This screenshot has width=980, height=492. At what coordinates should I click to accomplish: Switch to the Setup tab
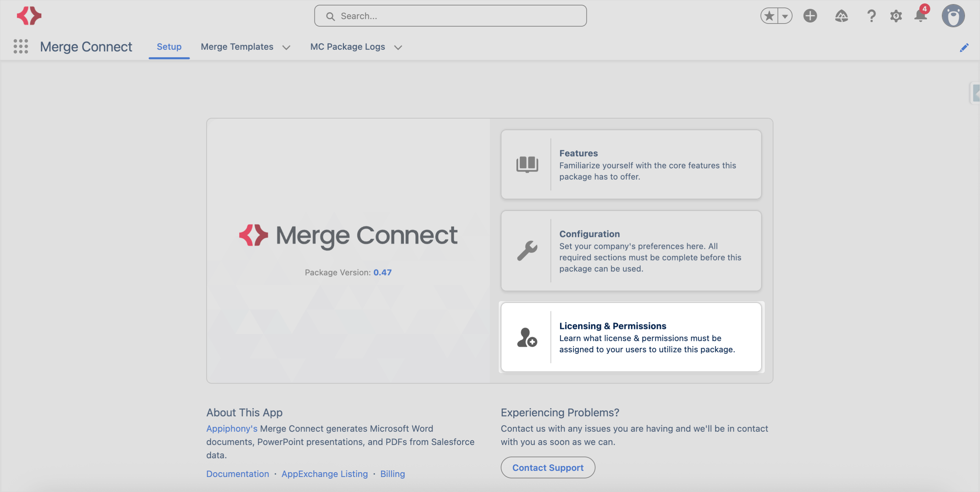(x=169, y=46)
